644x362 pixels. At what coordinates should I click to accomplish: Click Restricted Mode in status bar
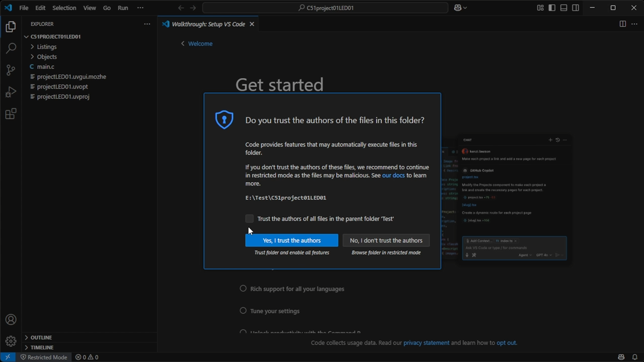click(43, 357)
